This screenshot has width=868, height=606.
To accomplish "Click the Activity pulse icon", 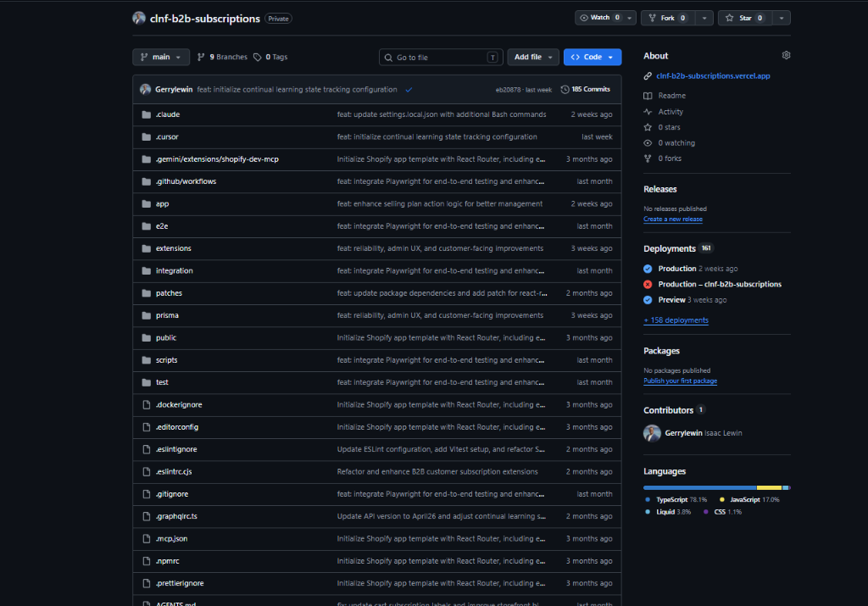I will (x=648, y=112).
